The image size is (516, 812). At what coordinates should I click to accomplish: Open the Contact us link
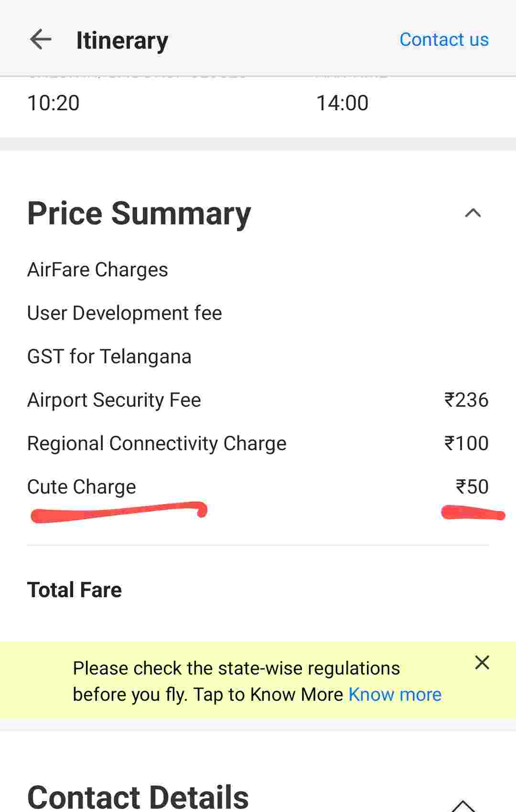tap(444, 40)
